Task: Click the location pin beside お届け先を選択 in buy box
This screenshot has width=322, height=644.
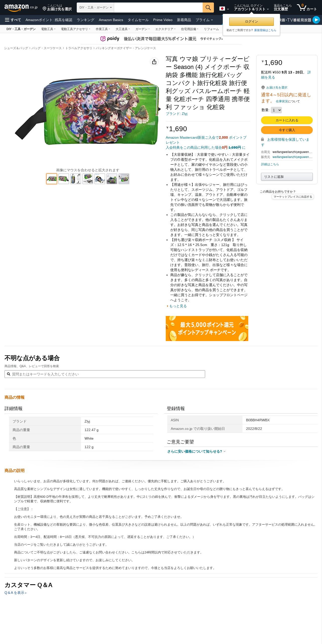Action: click(263, 88)
